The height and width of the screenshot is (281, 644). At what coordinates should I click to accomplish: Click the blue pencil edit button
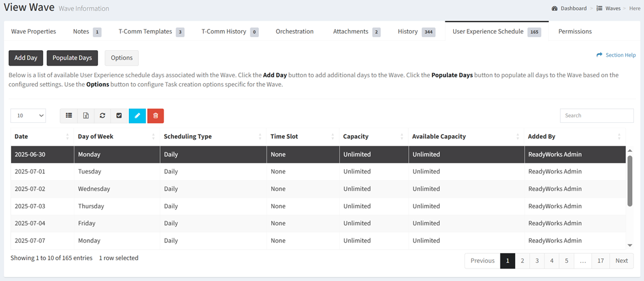tap(137, 116)
